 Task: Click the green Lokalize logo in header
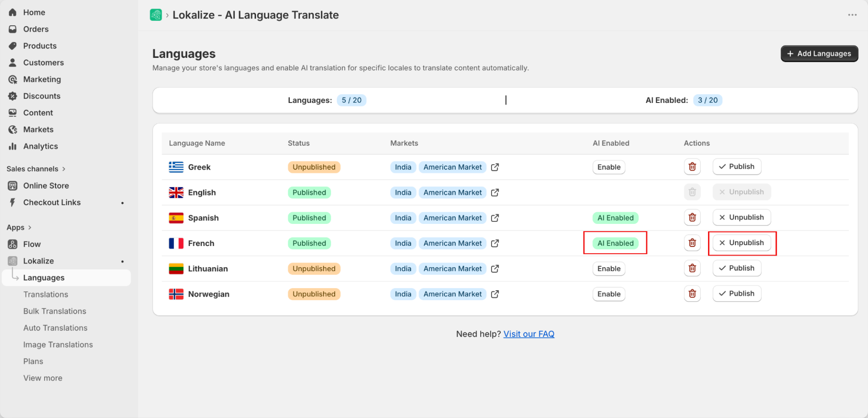point(156,15)
